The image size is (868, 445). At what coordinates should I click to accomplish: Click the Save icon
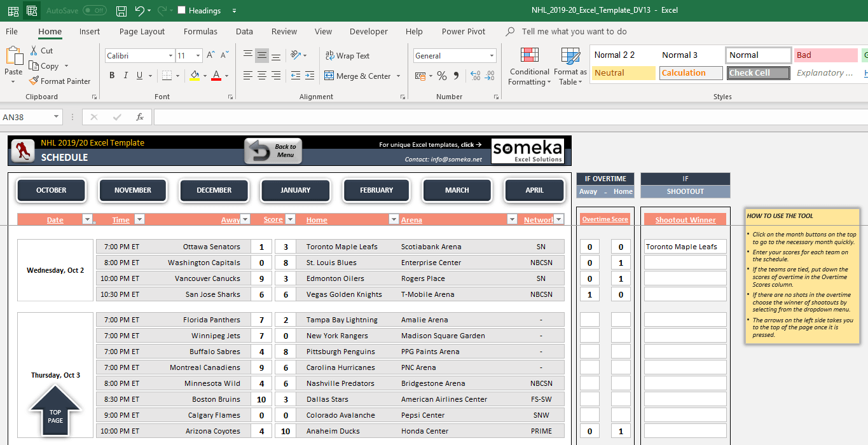point(120,10)
